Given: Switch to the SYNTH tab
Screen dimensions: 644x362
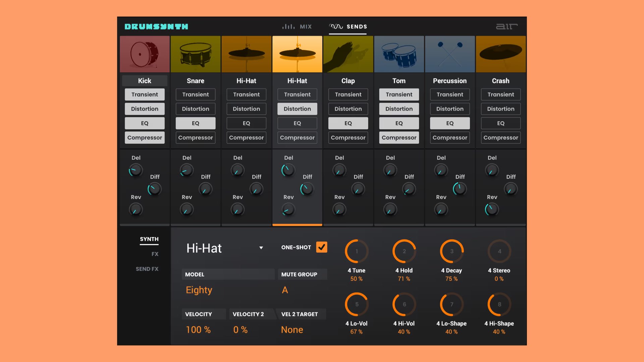Looking at the screenshot, I should click(x=149, y=239).
